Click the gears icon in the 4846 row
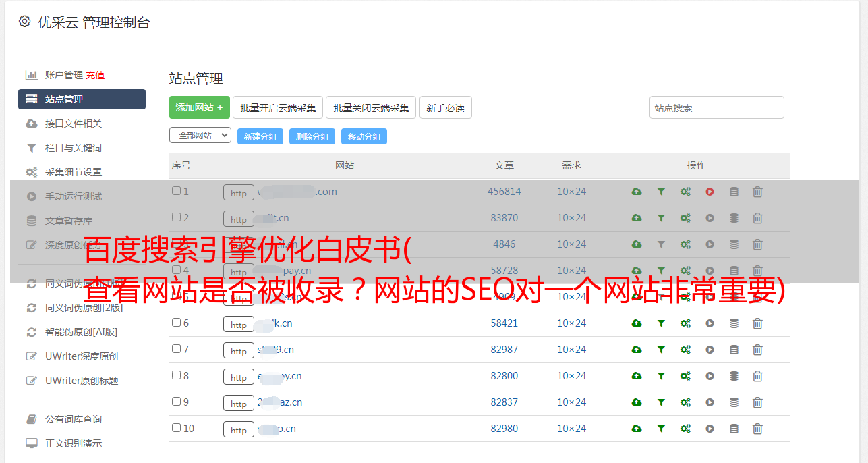Screen dimensions: 868x463 pyautogui.click(x=685, y=244)
